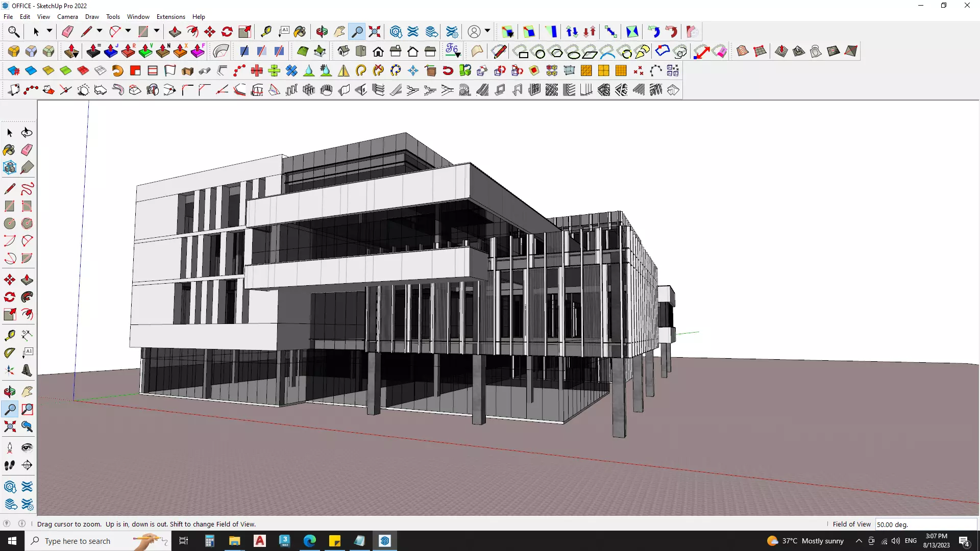Open the Extensions menu
Screen dimensions: 980x551
point(170,17)
